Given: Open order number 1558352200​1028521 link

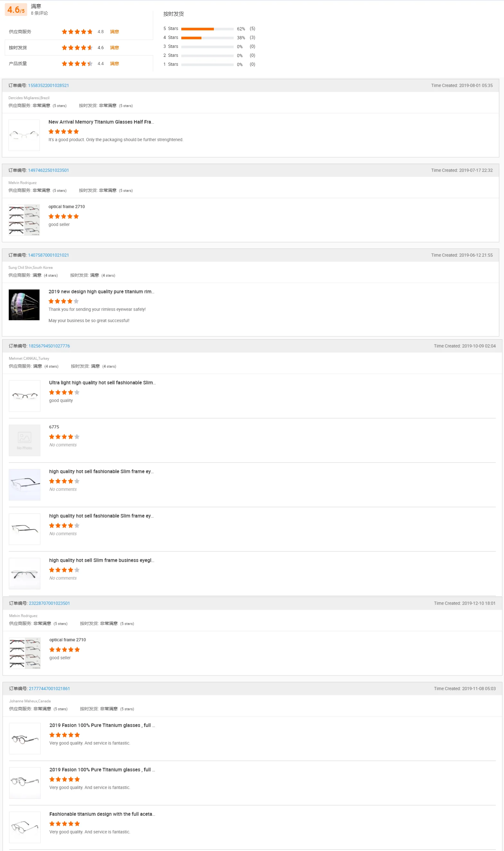Looking at the screenshot, I should pyautogui.click(x=48, y=86).
